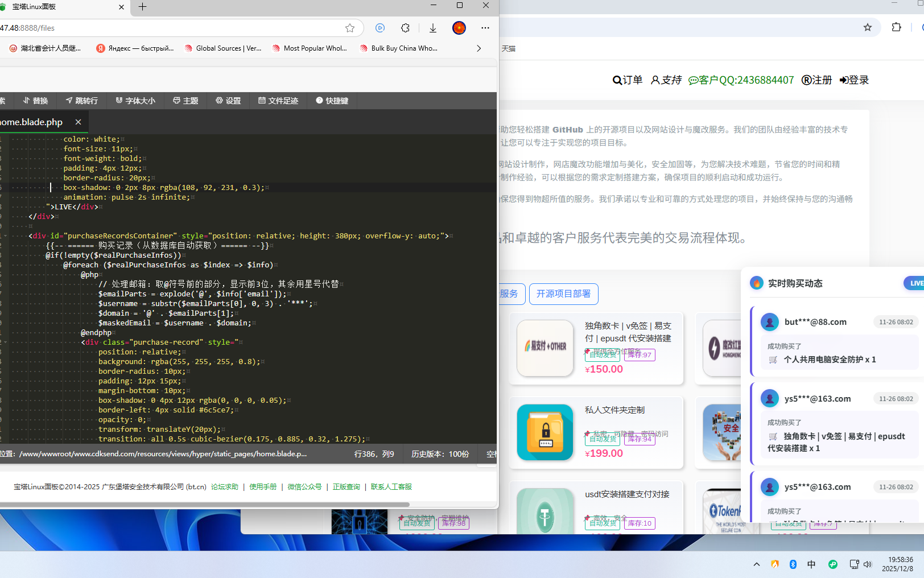This screenshot has height=578, width=924.
Task: Open the browser downloads icon
Action: point(433,28)
